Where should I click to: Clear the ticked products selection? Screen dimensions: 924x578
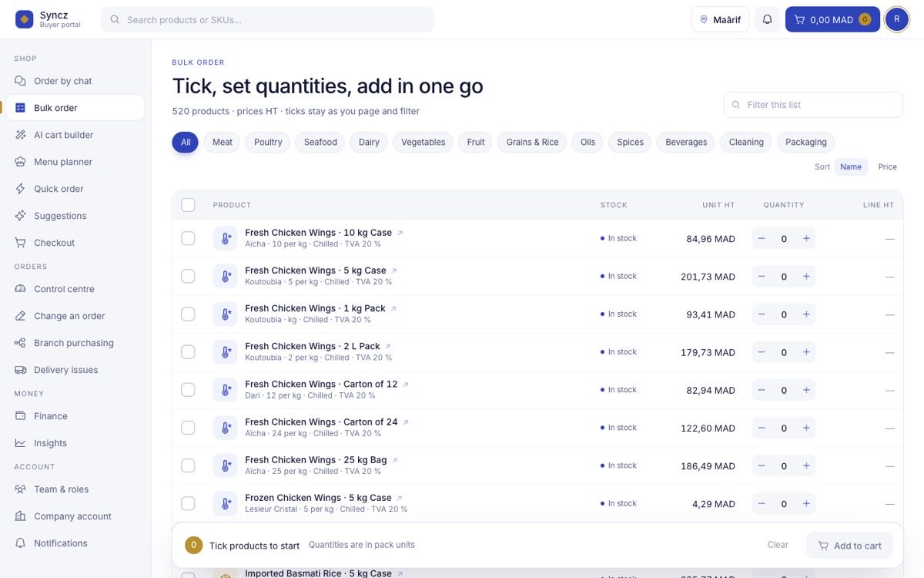(778, 545)
